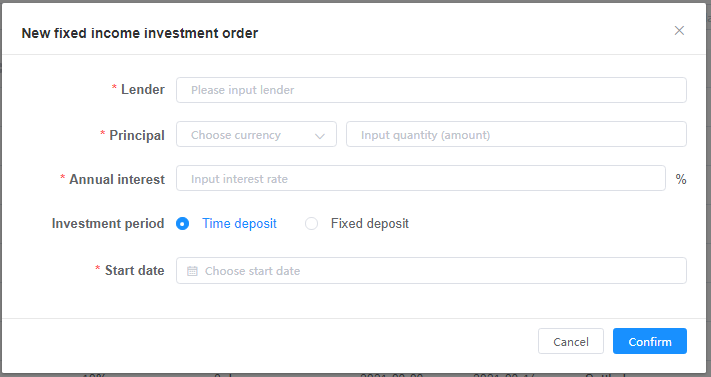711x377 pixels.
Task: Focus the Input interest rate field
Action: coord(421,178)
